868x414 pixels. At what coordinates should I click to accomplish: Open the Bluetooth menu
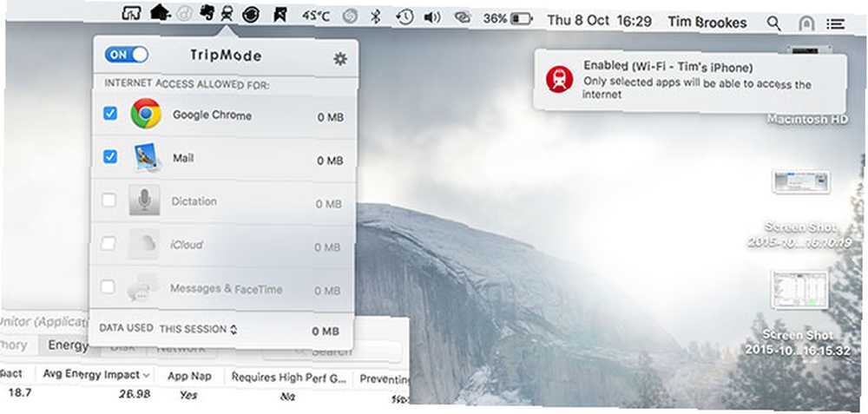click(x=376, y=17)
